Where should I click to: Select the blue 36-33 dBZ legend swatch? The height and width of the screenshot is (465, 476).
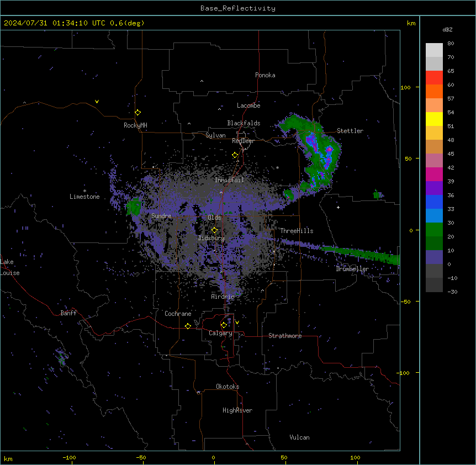434,202
